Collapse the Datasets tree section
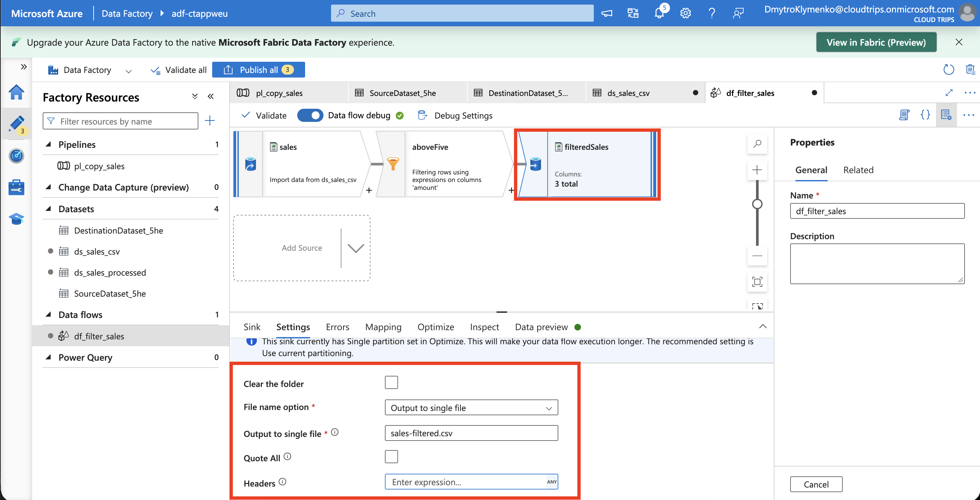The width and height of the screenshot is (980, 500). (48, 209)
